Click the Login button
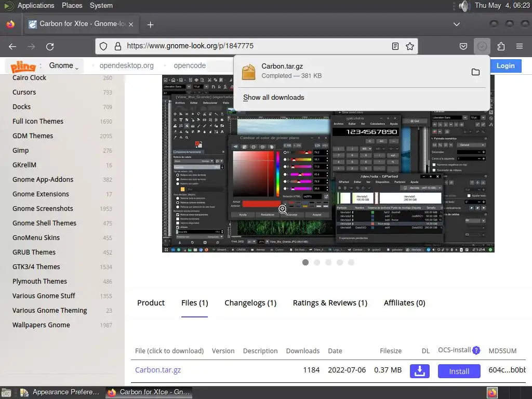The image size is (532, 399). pos(506,66)
